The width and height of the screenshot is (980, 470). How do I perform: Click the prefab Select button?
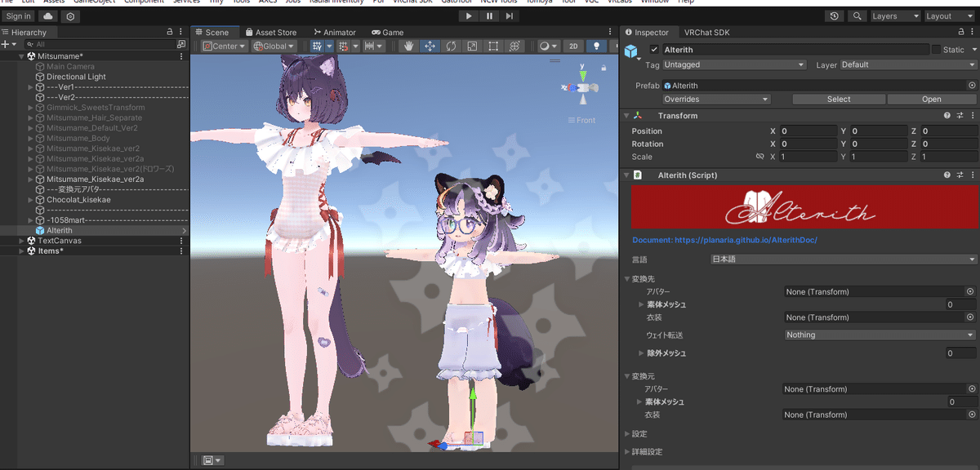[x=839, y=99]
